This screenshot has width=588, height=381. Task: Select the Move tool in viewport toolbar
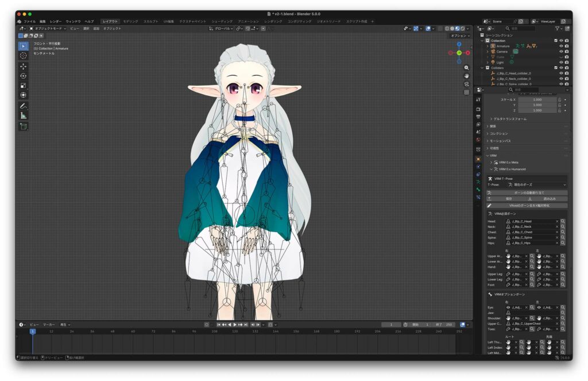(23, 66)
